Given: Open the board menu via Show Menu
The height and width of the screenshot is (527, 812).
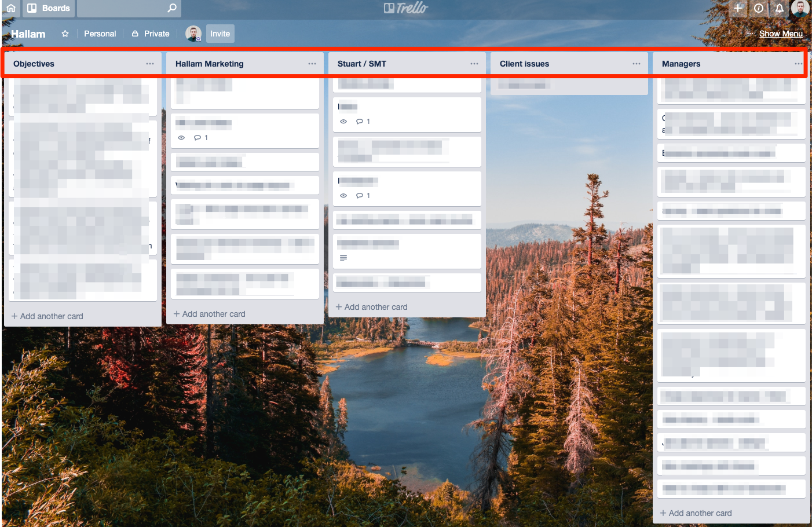Looking at the screenshot, I should pyautogui.click(x=781, y=33).
